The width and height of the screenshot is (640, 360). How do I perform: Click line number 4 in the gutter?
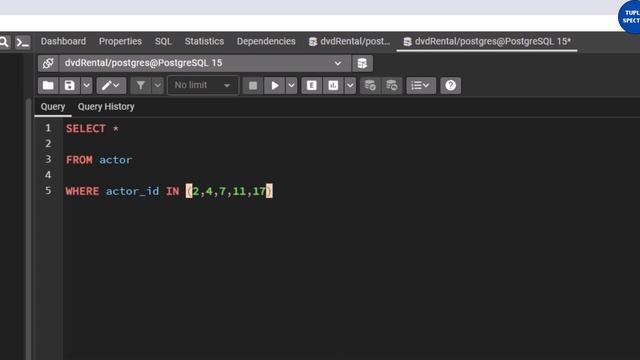48,175
